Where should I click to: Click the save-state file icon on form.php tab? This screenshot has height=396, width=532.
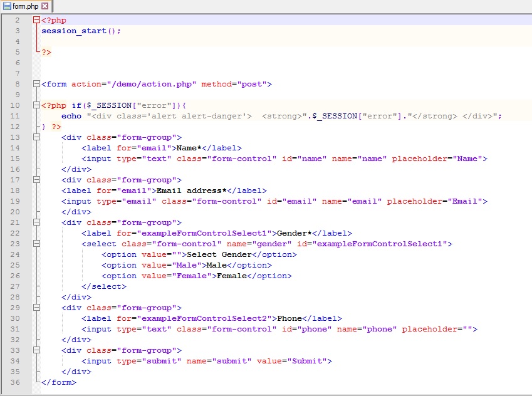click(x=9, y=5)
